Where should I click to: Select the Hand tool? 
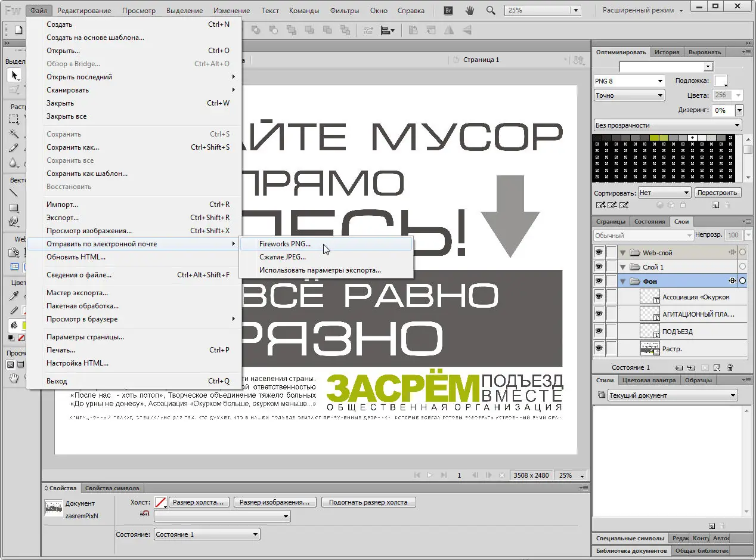point(14,379)
